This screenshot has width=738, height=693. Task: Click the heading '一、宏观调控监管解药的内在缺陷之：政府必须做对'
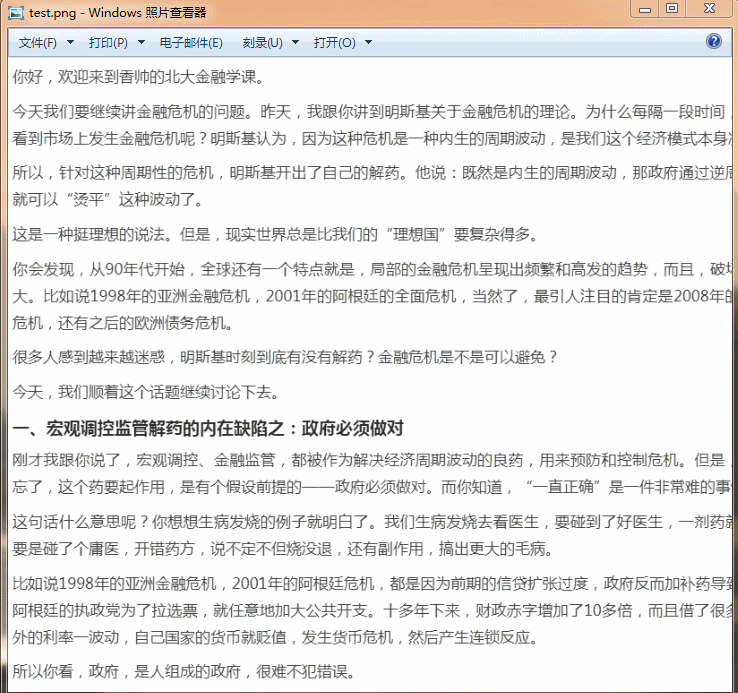[x=208, y=428]
